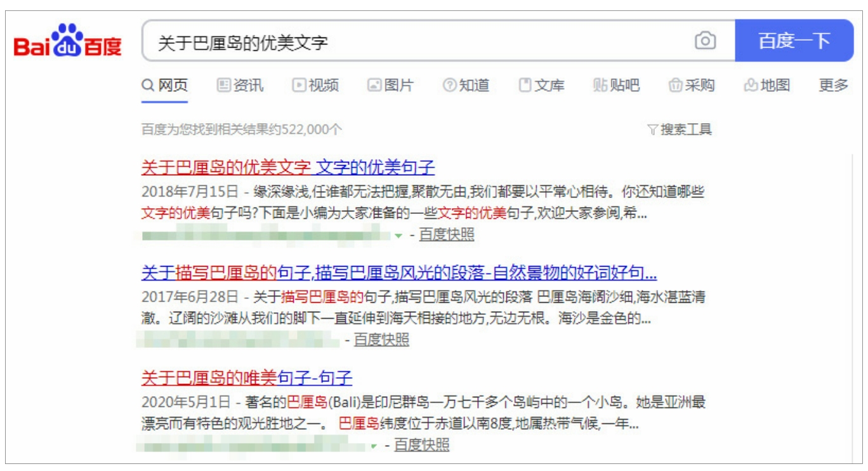The height and width of the screenshot is (471, 868).
Task: Select the 贴吧 tab
Action: [x=617, y=86]
